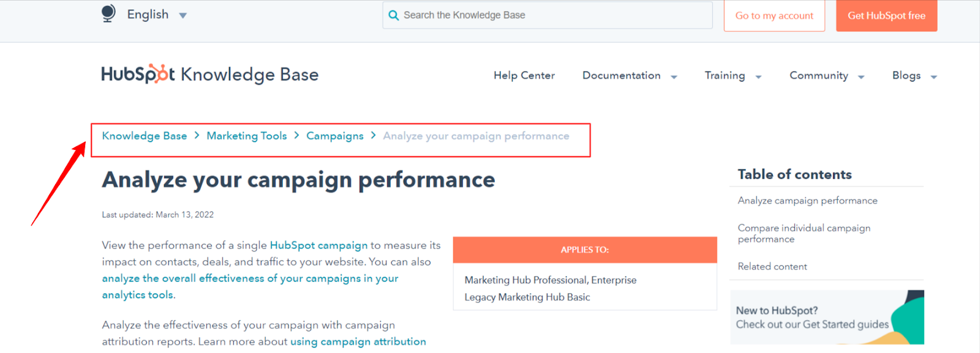Jump to Analyze campaign performance section
980x353 pixels.
(x=807, y=201)
